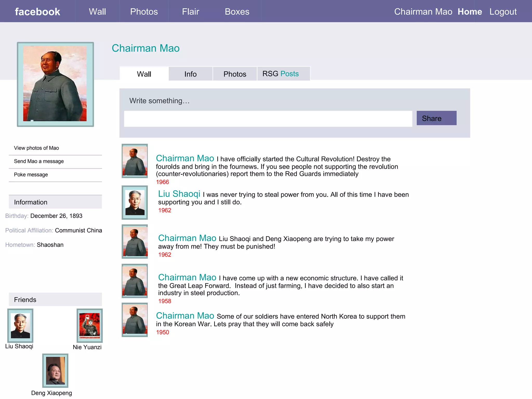Open Boxes in top navigation
The image size is (532, 399).
click(x=237, y=12)
